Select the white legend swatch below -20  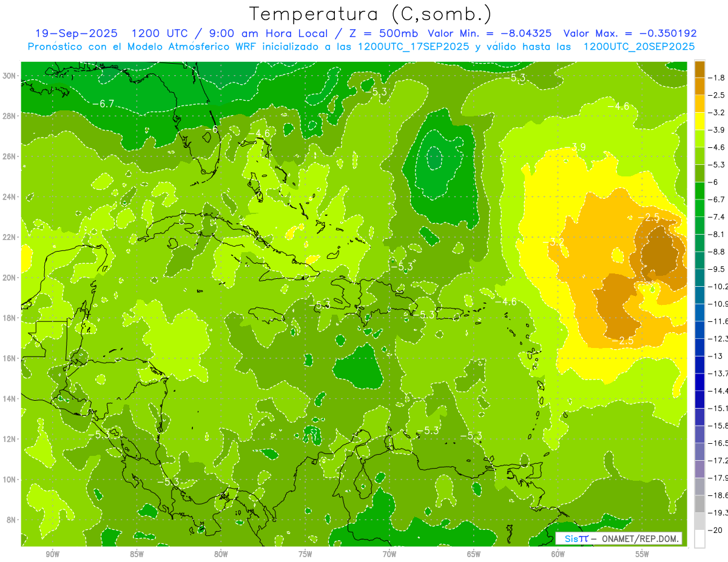[x=699, y=538]
